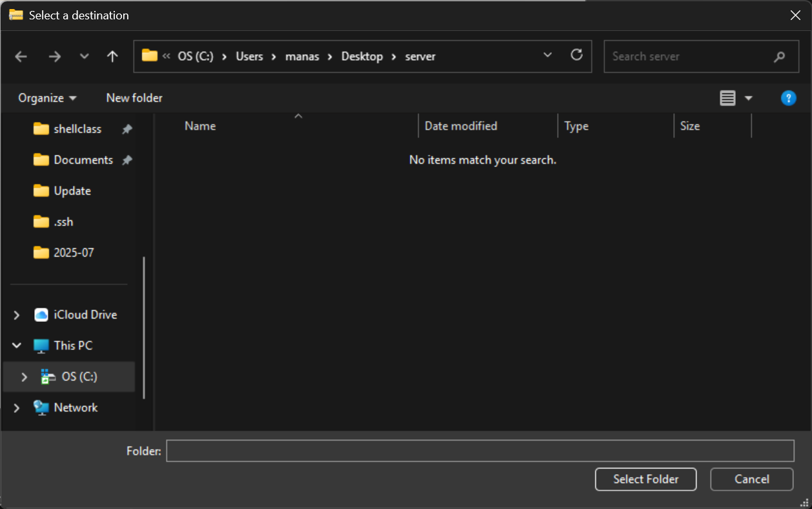Create a New folder
812x509 pixels.
click(134, 98)
